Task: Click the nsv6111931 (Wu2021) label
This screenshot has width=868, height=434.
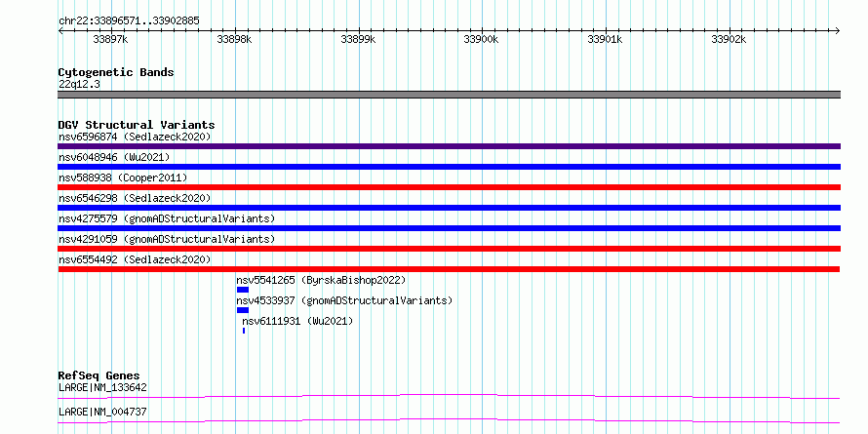Action: [x=297, y=321]
